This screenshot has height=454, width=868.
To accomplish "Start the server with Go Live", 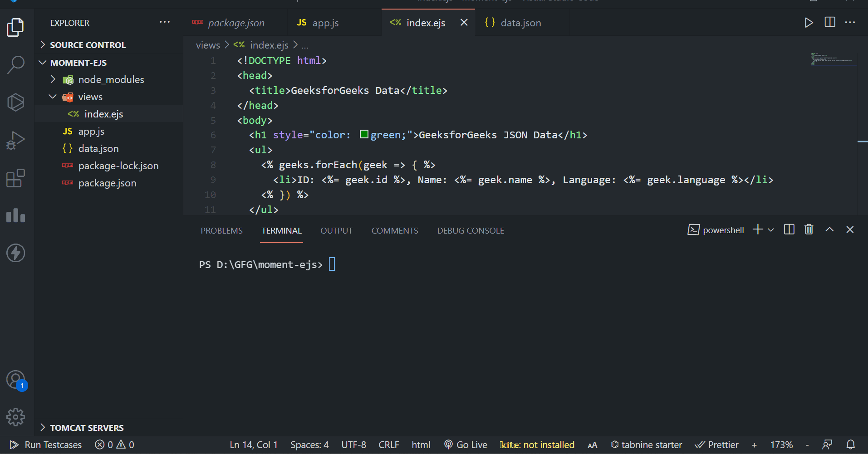I will 466,444.
